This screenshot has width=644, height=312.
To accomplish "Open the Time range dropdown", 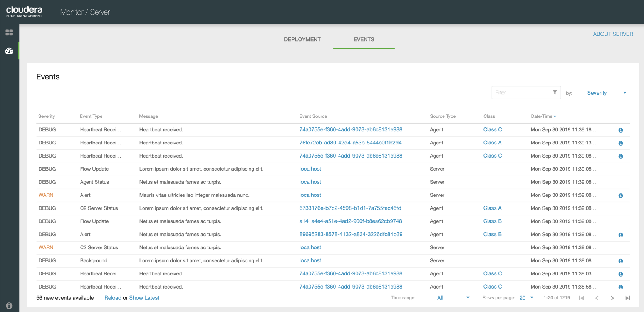I will click(453, 298).
